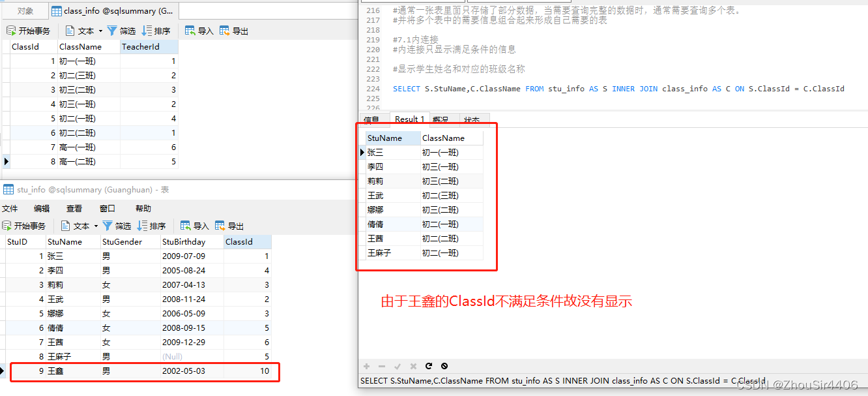The height and width of the screenshot is (396, 868).
Task: Open the 导入 (Import) wizard for class_info
Action: [198, 29]
